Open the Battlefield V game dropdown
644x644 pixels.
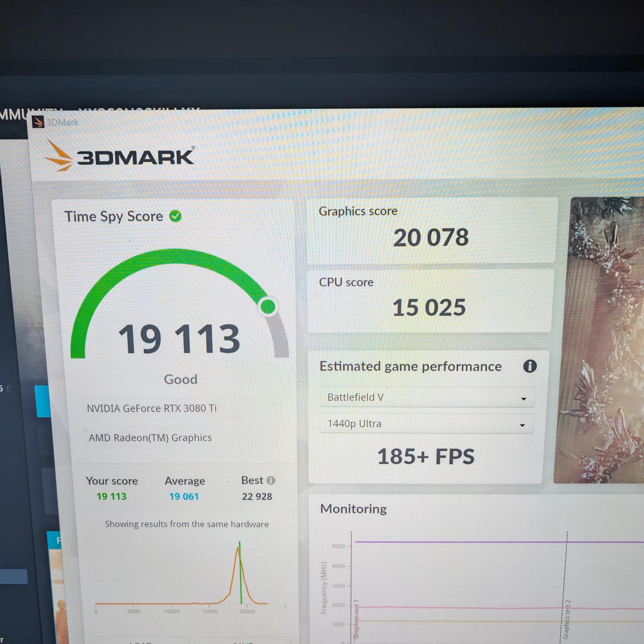point(427,397)
